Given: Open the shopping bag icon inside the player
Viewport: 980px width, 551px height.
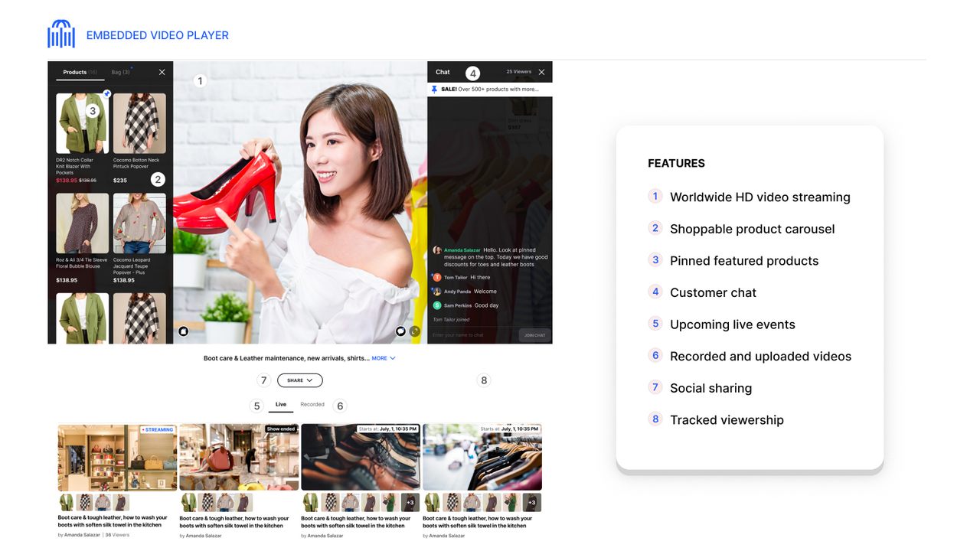Looking at the screenshot, I should tap(183, 331).
